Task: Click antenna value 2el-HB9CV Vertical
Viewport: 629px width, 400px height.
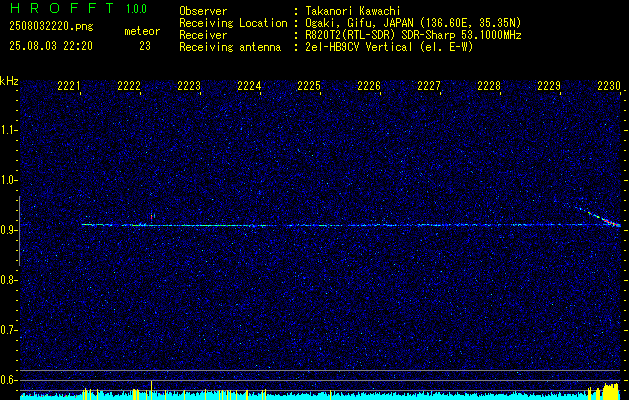Action: (x=359, y=47)
